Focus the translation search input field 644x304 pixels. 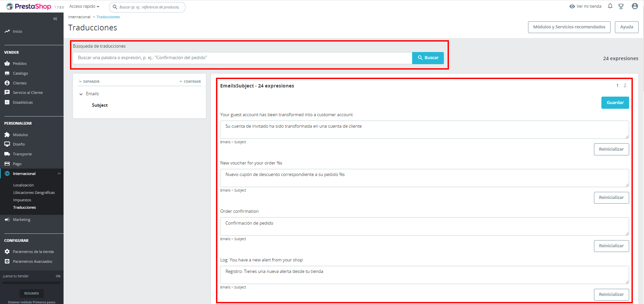242,58
